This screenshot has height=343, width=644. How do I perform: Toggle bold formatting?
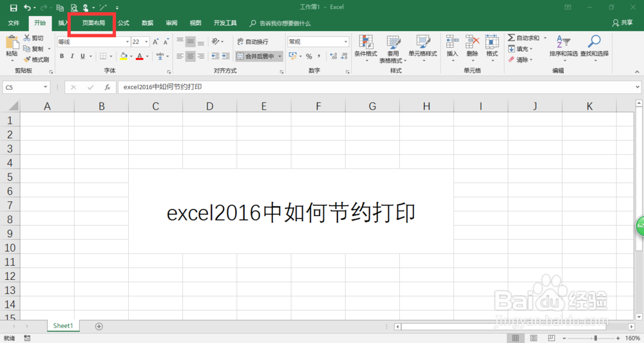tap(62, 56)
